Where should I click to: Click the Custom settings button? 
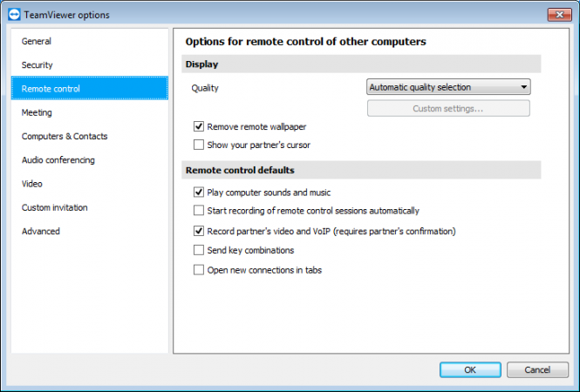[x=448, y=109]
